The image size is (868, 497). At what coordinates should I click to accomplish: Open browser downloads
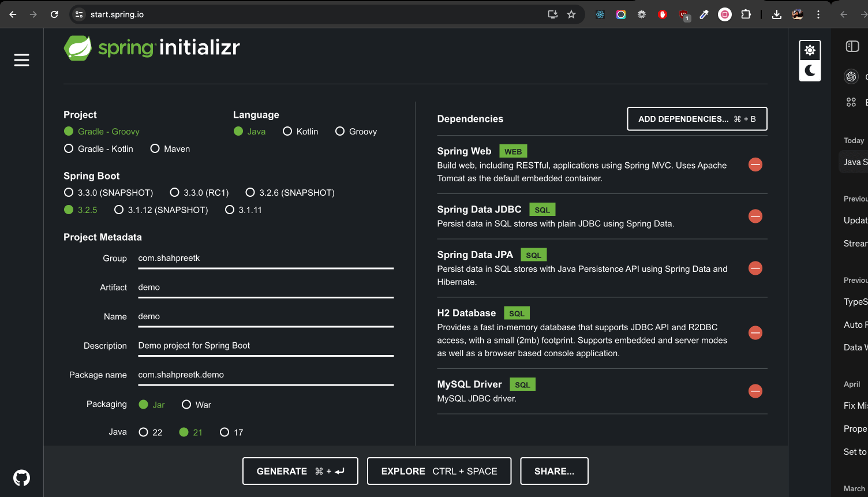pyautogui.click(x=777, y=14)
